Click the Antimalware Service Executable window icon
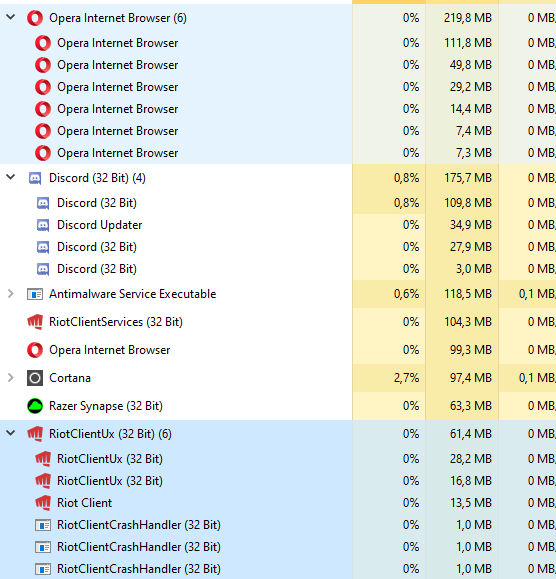 point(35,294)
